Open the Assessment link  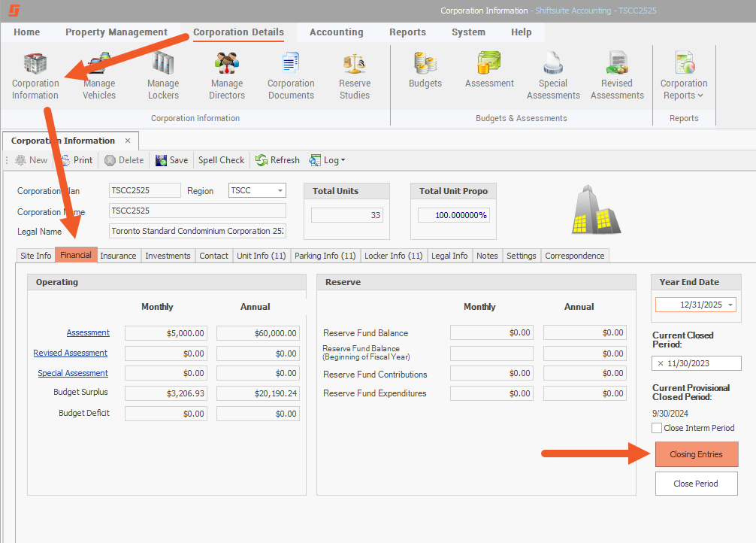(x=88, y=332)
